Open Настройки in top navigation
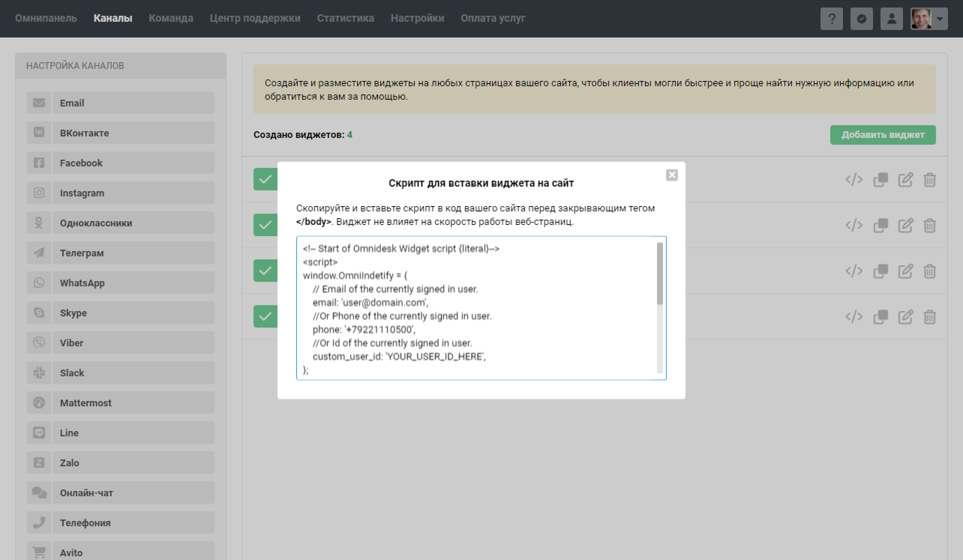The width and height of the screenshot is (963, 560). [417, 18]
